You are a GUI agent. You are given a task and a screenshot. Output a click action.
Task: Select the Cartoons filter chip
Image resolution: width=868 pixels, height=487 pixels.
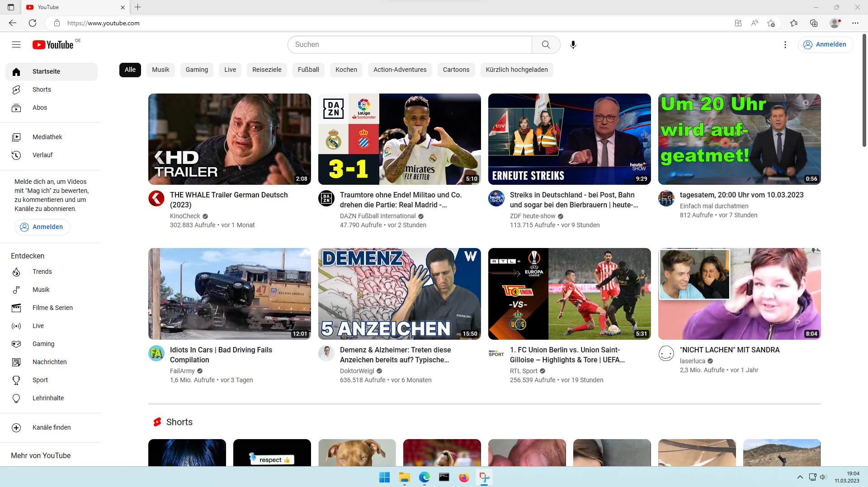tap(456, 70)
